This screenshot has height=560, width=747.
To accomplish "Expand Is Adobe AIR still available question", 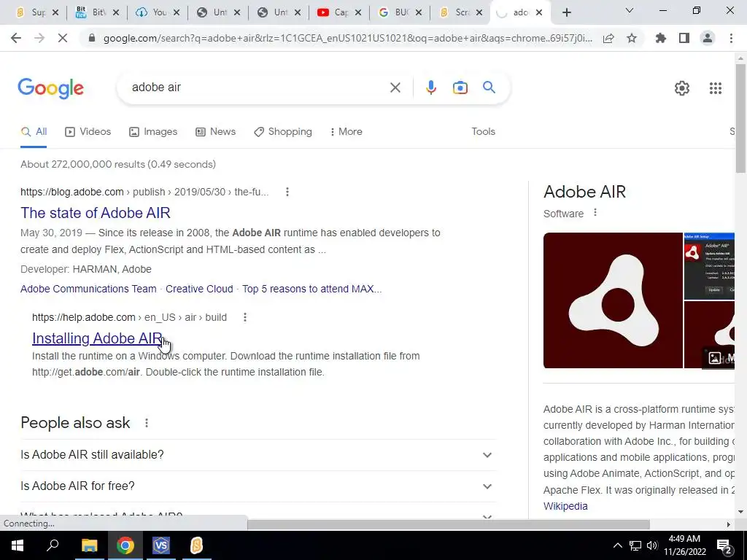I will [258, 455].
